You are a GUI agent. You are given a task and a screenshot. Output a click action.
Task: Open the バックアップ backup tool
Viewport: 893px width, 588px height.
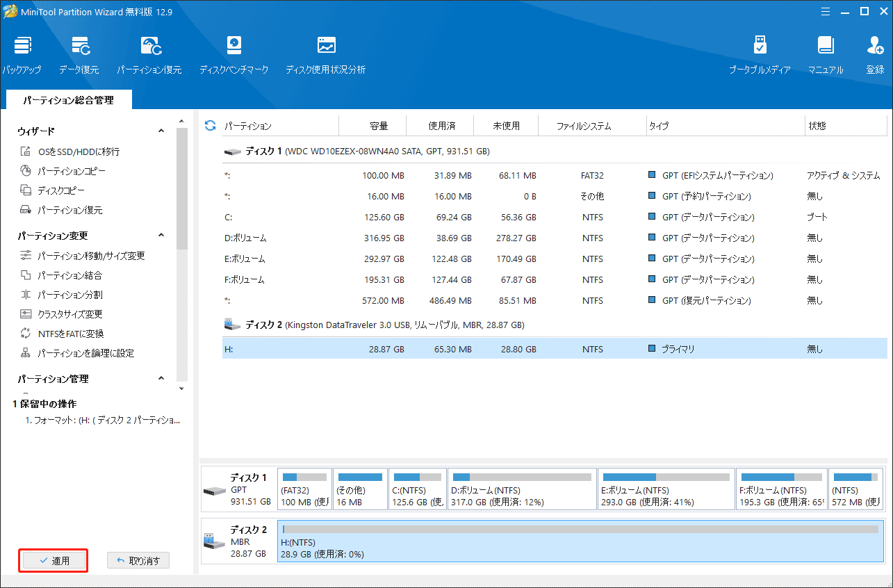click(x=22, y=56)
